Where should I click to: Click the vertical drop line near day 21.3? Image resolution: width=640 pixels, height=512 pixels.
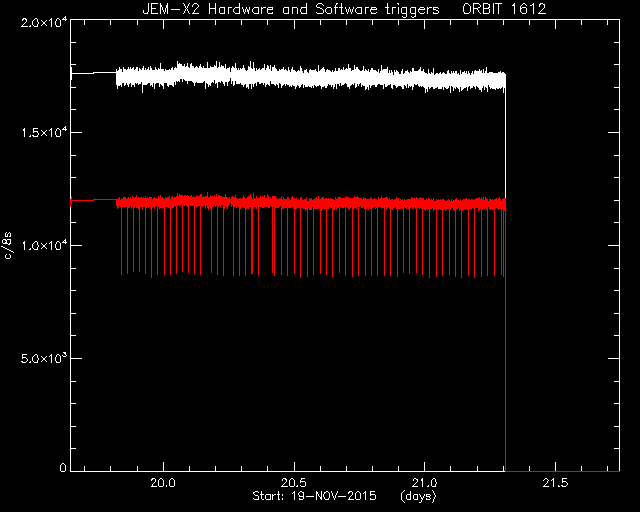(506, 339)
